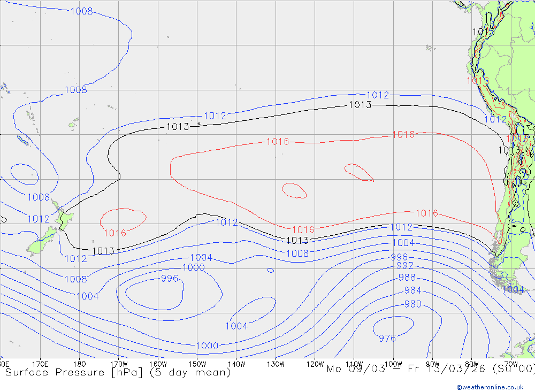Click the 988 isobar label

(x=407, y=278)
